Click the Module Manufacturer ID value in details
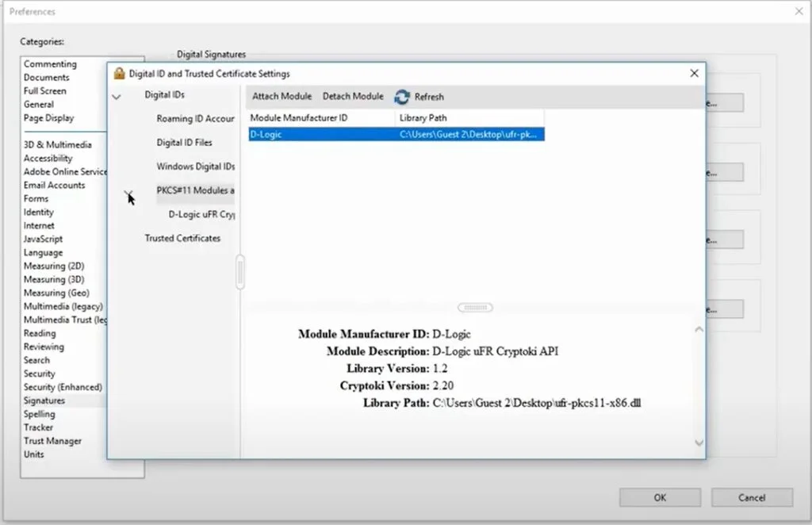This screenshot has width=812, height=525. point(451,335)
